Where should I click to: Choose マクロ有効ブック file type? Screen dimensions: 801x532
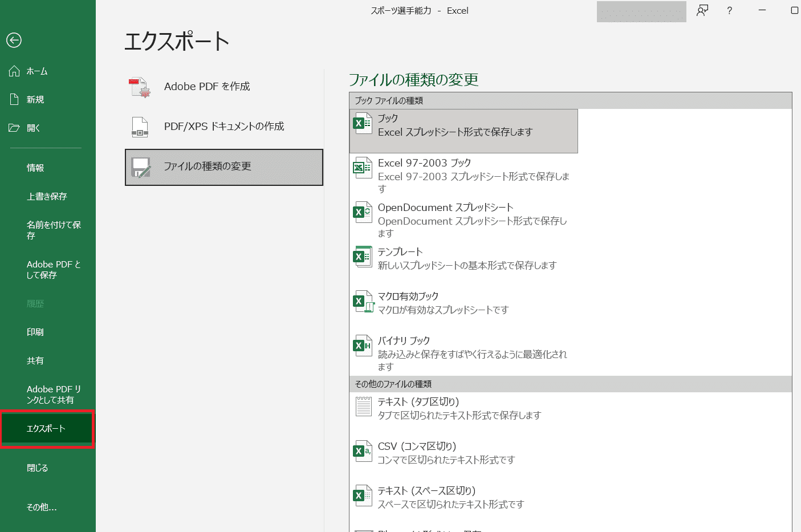tap(463, 308)
